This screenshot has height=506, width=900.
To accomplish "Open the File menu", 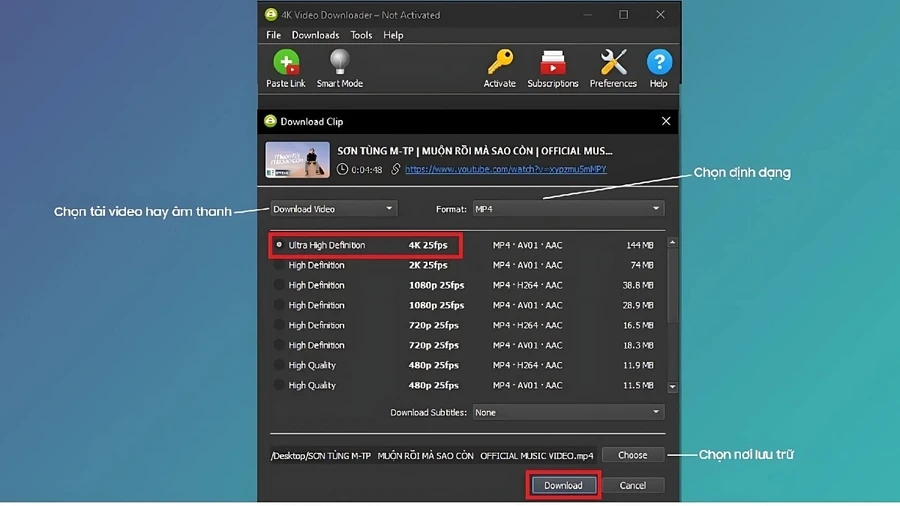I will (x=273, y=35).
